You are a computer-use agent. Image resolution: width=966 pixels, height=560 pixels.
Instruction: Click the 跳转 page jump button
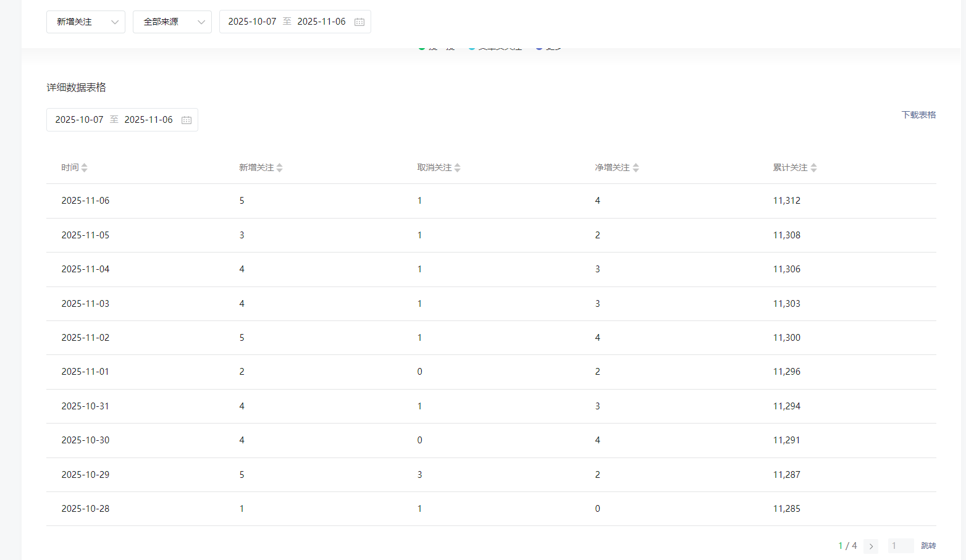click(928, 546)
